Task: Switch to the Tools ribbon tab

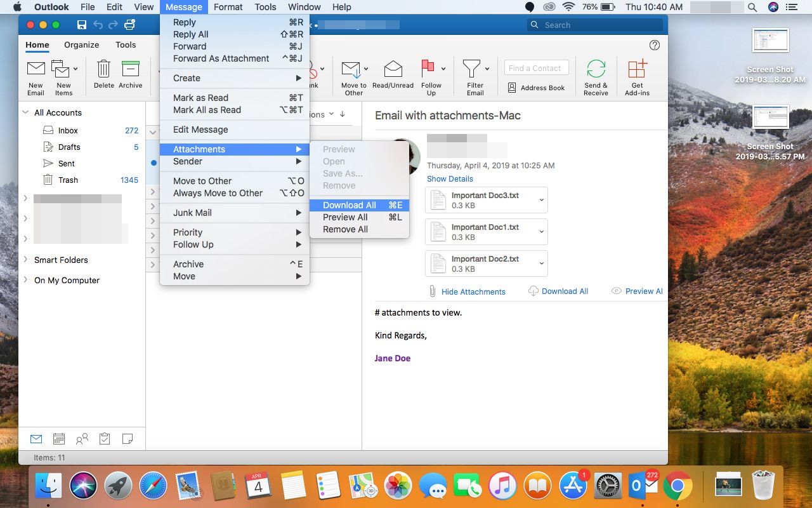Action: pyautogui.click(x=126, y=45)
